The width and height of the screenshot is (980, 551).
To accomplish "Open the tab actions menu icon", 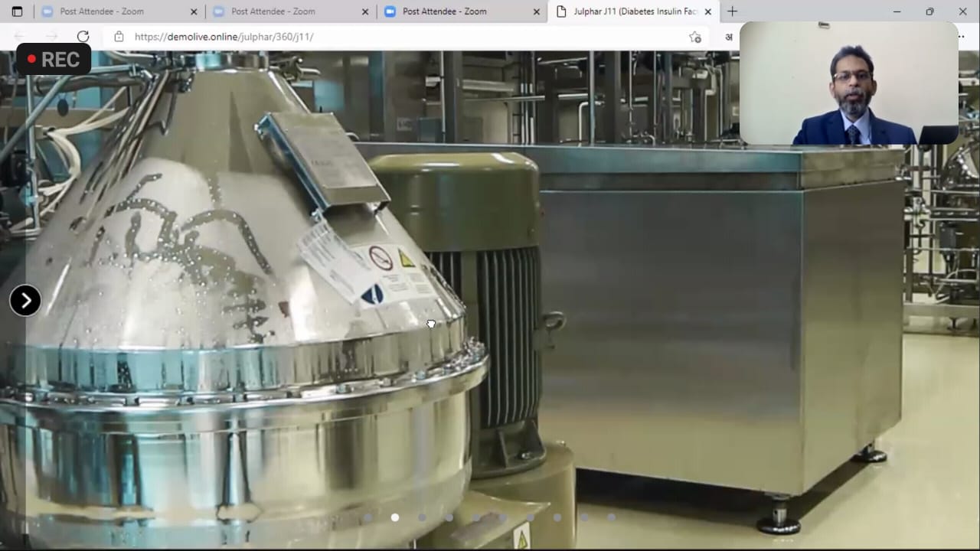I will coord(17,11).
